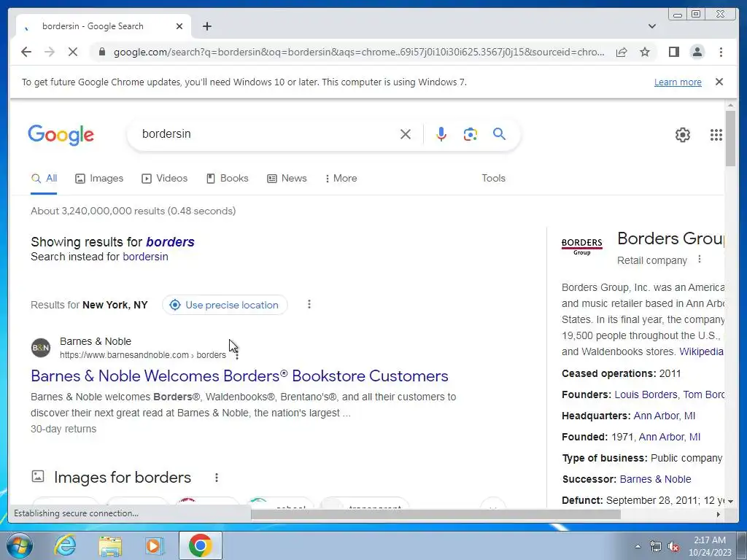
Task: Click the muted volume tray icon
Action: 673,546
